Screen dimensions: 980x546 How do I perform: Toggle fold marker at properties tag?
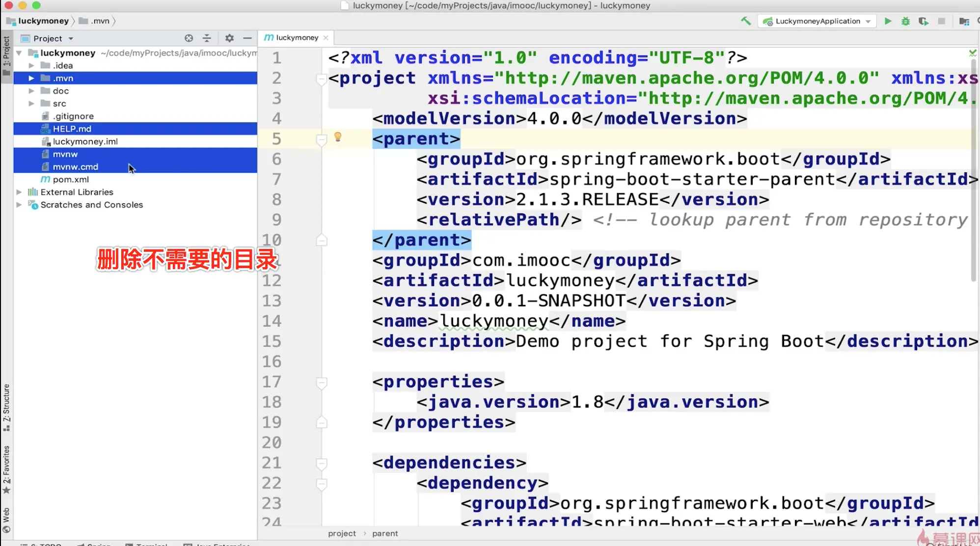(322, 382)
